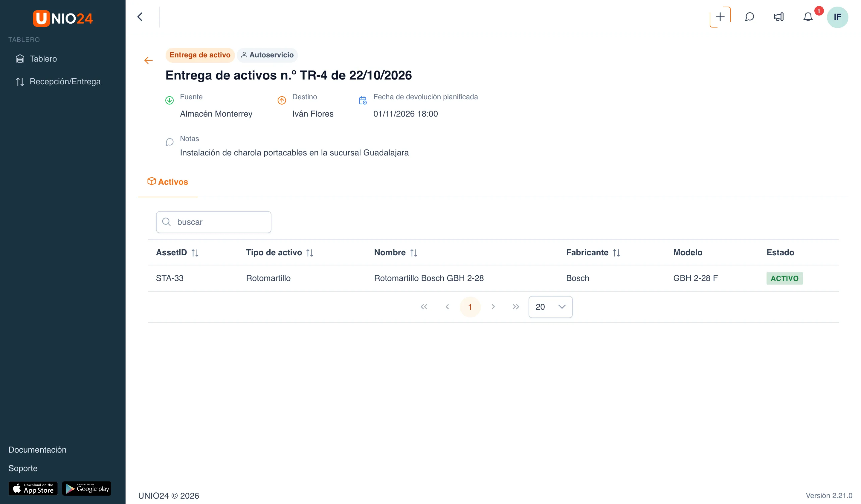Viewport: 861px width, 504px height.
Task: Open the App Store download badge
Action: 33,489
